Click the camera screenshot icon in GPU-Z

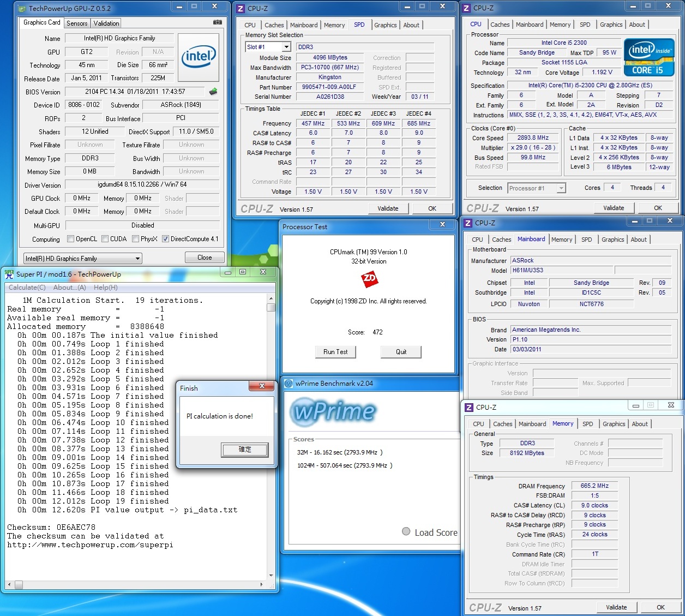pos(218,22)
